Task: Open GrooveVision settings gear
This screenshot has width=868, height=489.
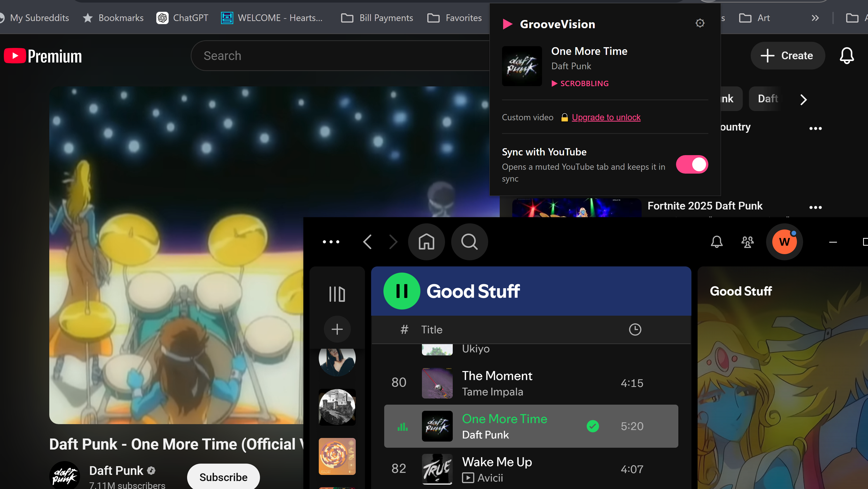Action: (x=700, y=23)
